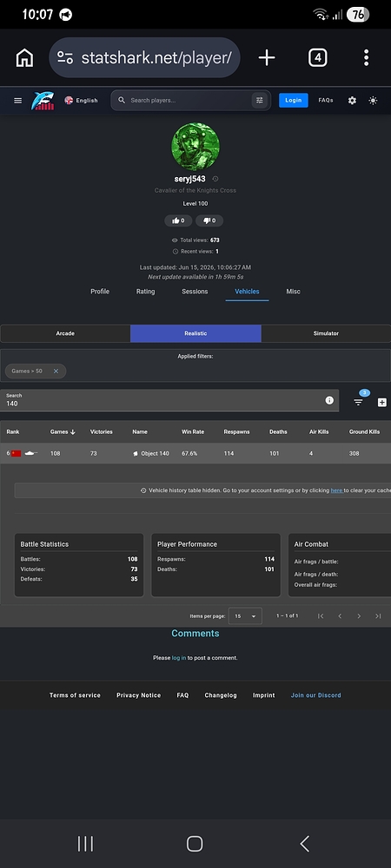The image size is (391, 868).
Task: Open a new browser tab with plus
Action: tap(267, 57)
